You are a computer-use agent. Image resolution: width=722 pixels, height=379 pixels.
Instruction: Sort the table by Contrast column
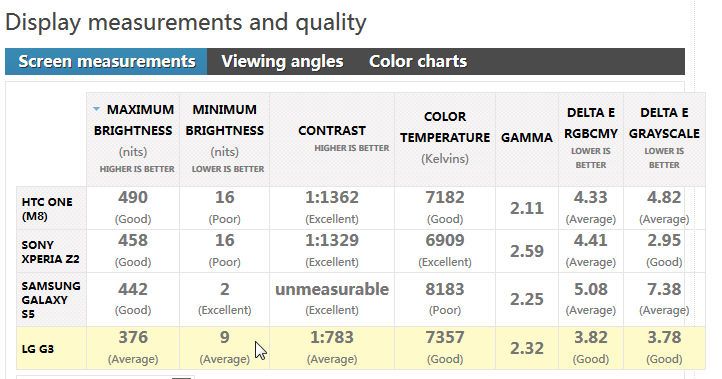[x=332, y=139]
